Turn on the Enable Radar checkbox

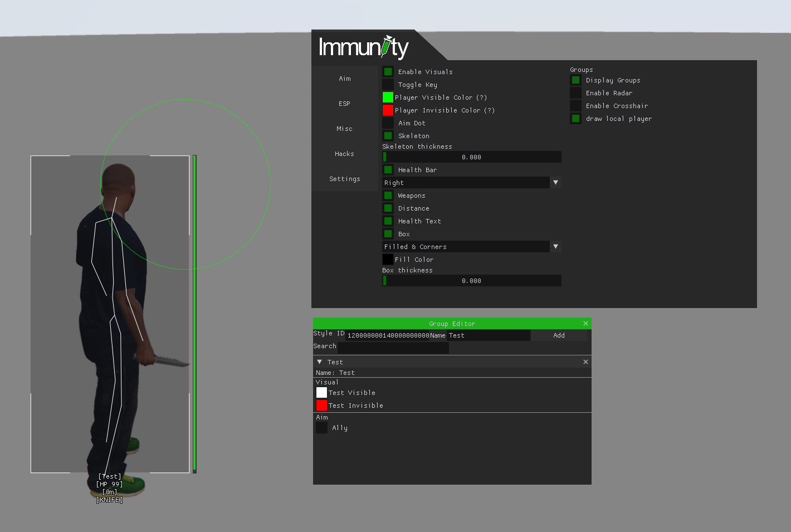[576, 93]
